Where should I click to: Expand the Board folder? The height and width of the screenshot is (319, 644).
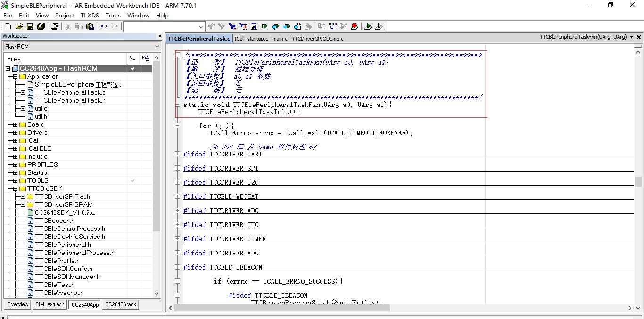(15, 124)
